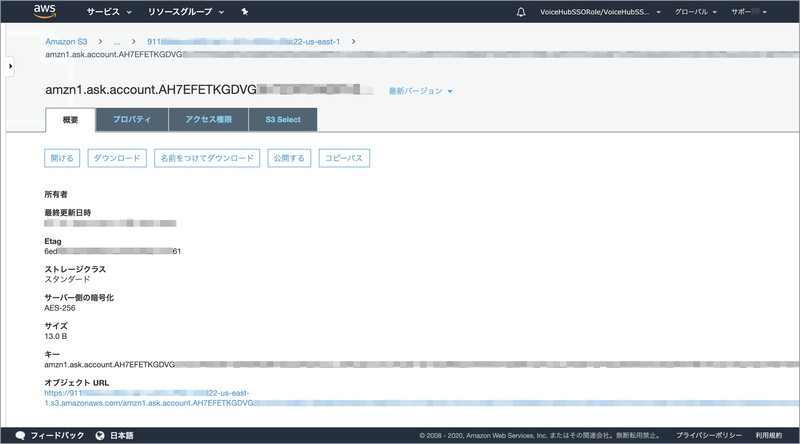The image size is (800, 444).
Task: Switch to the プロパティ tab
Action: (132, 119)
